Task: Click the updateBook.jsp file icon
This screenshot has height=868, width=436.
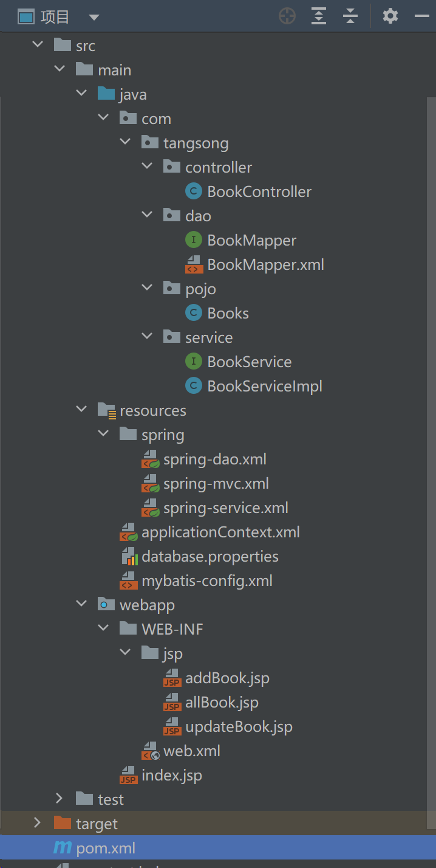Action: tap(172, 726)
